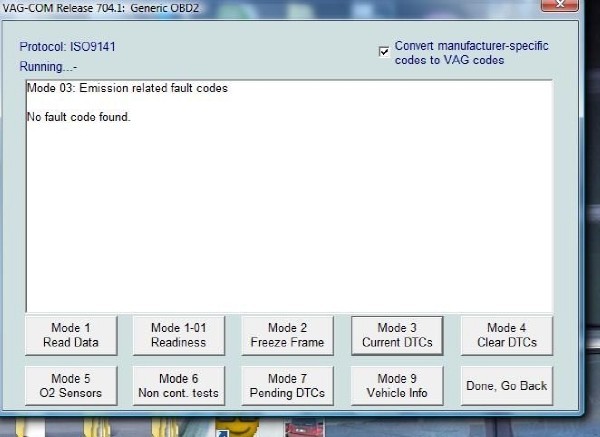Click 'Mode 03: Emission related fault codes' line

127,88
